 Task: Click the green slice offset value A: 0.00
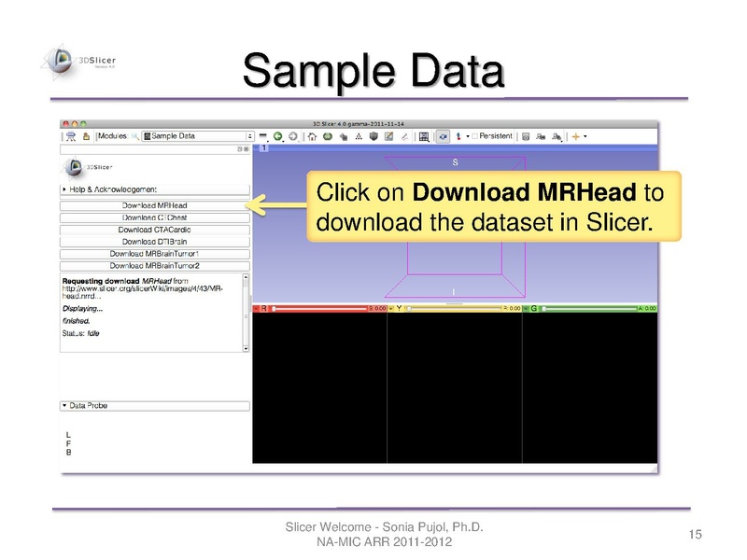648,309
